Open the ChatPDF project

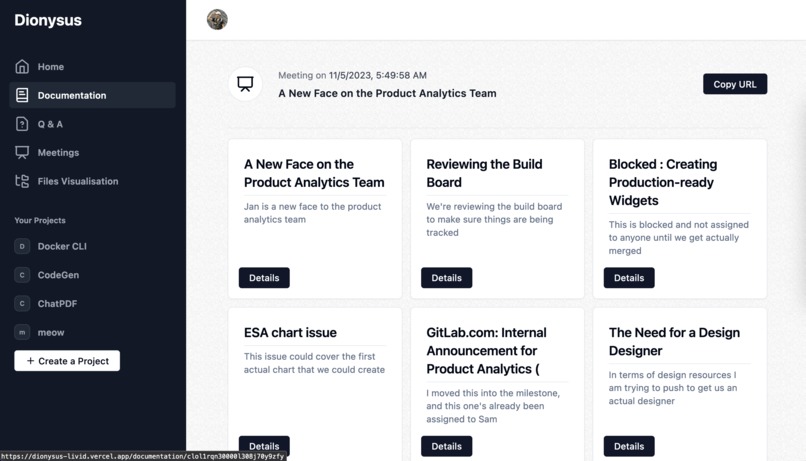click(93, 304)
